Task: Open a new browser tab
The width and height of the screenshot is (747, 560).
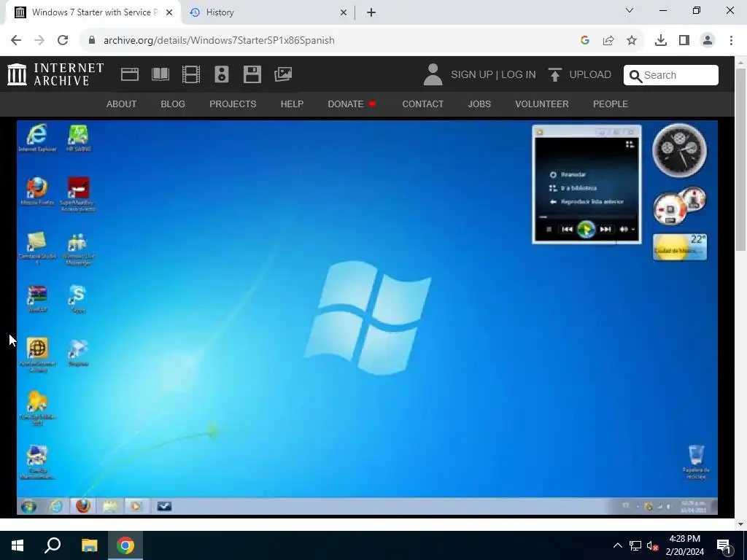Action: 371,12
